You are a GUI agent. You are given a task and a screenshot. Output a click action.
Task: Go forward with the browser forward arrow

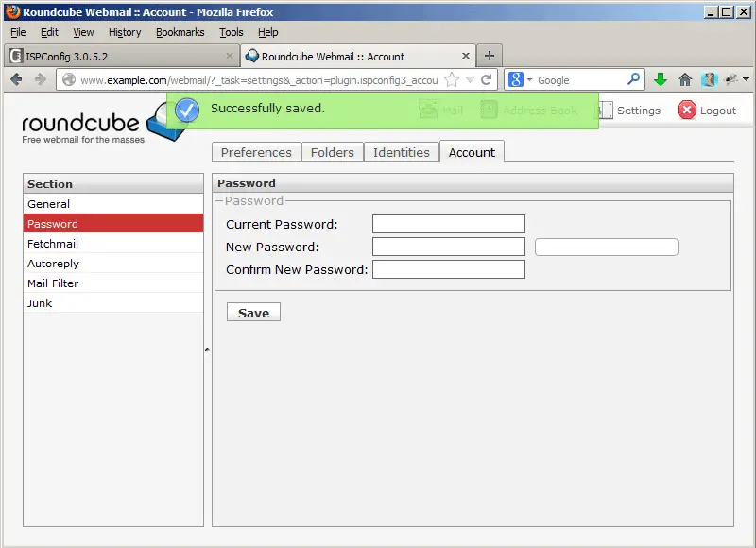click(x=41, y=79)
